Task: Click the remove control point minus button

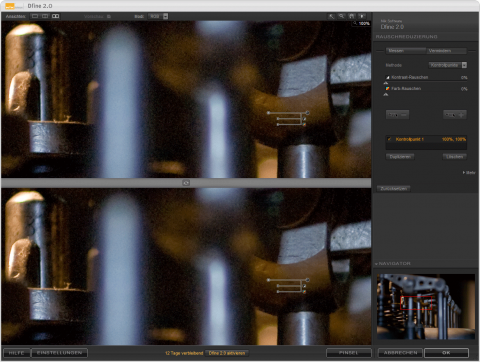Action: 397,115
